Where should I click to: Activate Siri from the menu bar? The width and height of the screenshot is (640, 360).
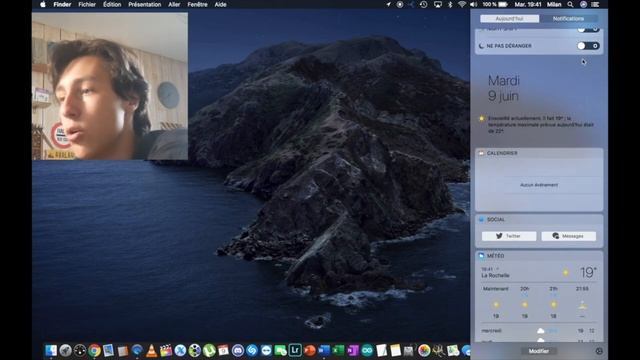(x=583, y=4)
